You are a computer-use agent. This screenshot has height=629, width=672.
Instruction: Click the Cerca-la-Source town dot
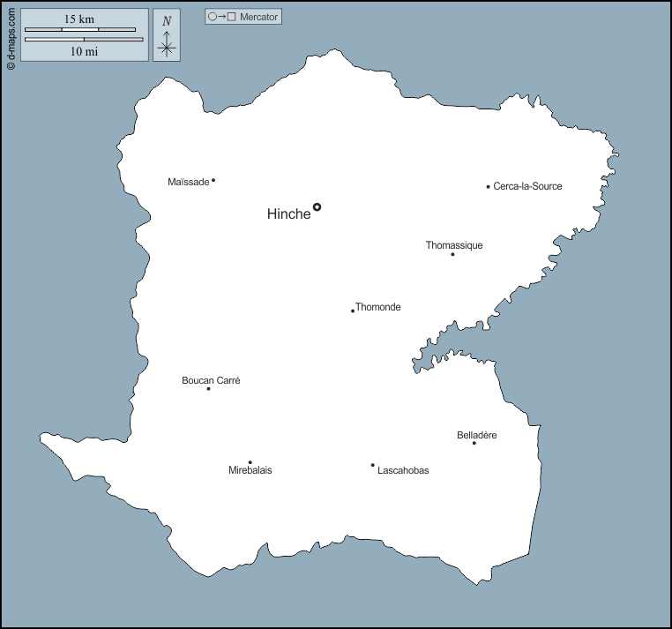[488, 186]
